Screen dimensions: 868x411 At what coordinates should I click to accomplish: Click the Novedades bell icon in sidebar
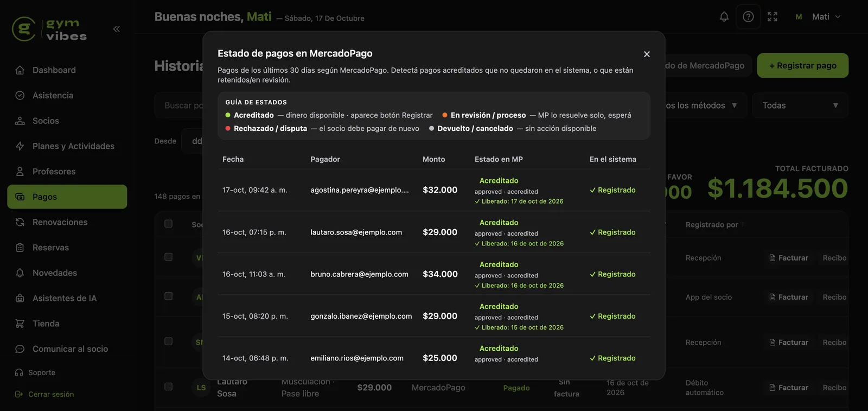pyautogui.click(x=20, y=273)
